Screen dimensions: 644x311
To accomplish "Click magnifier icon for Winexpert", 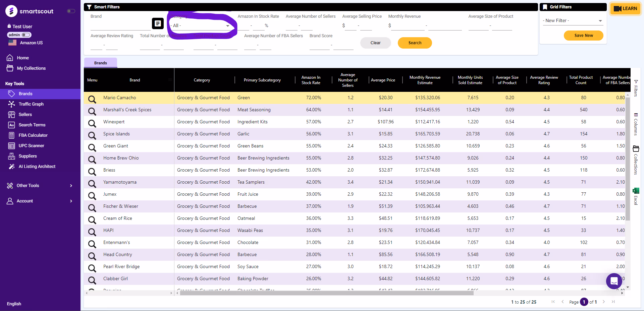I will tap(92, 123).
